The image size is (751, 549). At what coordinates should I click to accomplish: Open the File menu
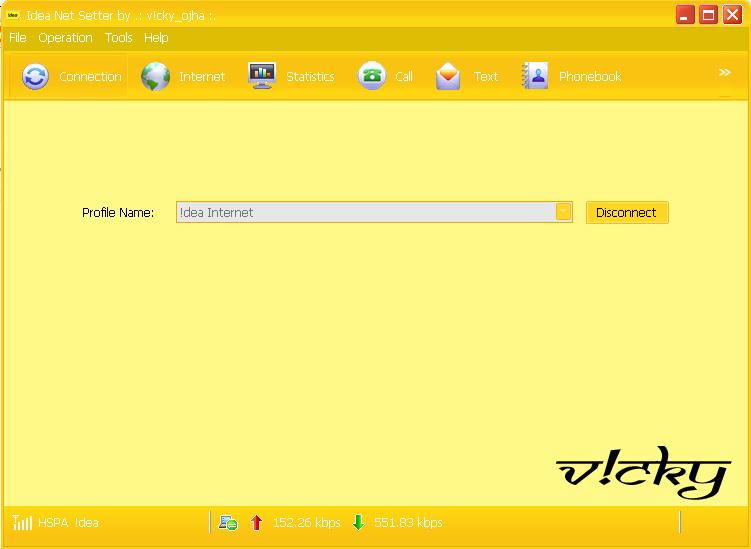click(x=18, y=38)
